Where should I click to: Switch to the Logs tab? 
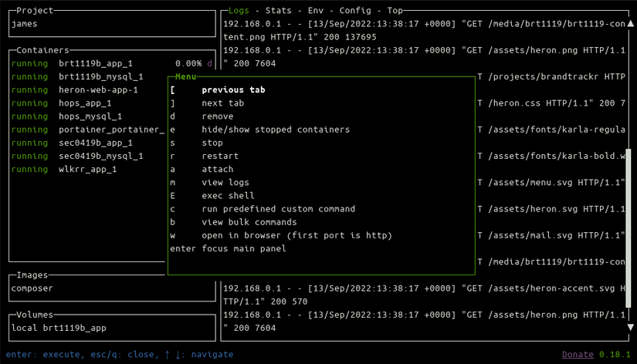tap(239, 11)
